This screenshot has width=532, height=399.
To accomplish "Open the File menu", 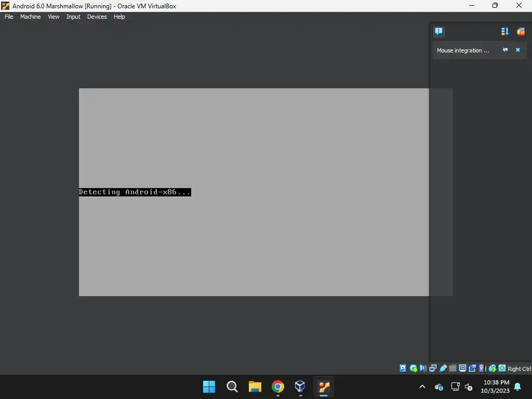I will point(9,17).
